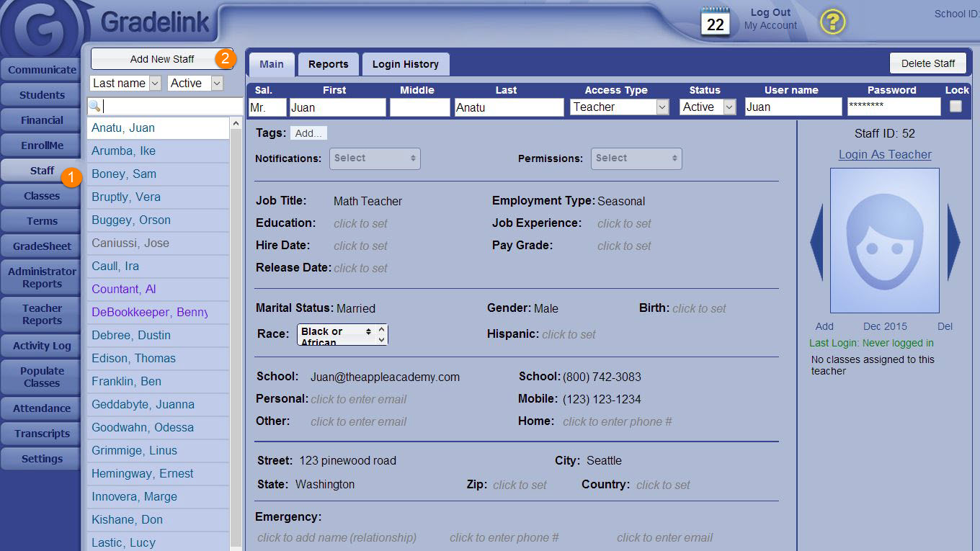The image size is (980, 551).
Task: Open Students in the sidebar
Action: click(41, 95)
